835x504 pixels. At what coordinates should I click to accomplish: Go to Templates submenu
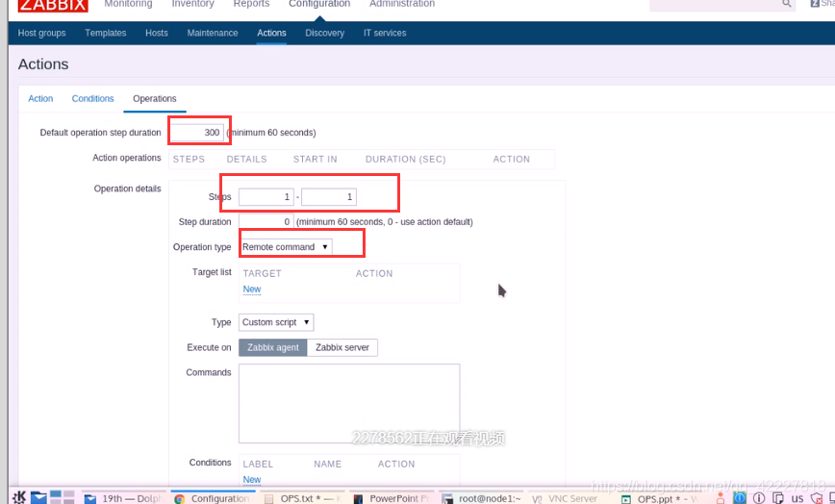pos(106,33)
